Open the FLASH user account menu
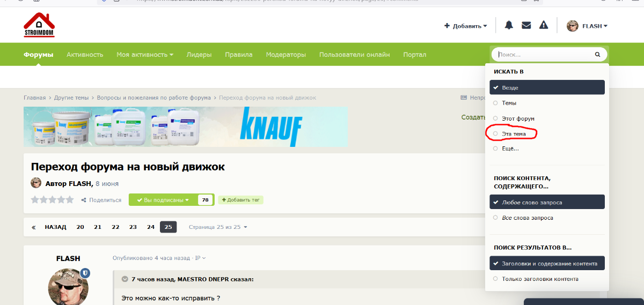Screen dimensions: 644x305 click(x=587, y=26)
